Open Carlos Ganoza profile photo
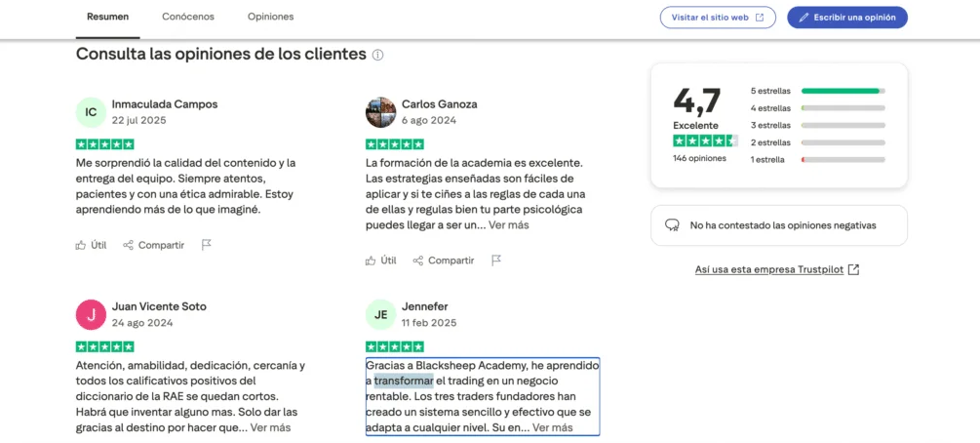 pos(380,112)
